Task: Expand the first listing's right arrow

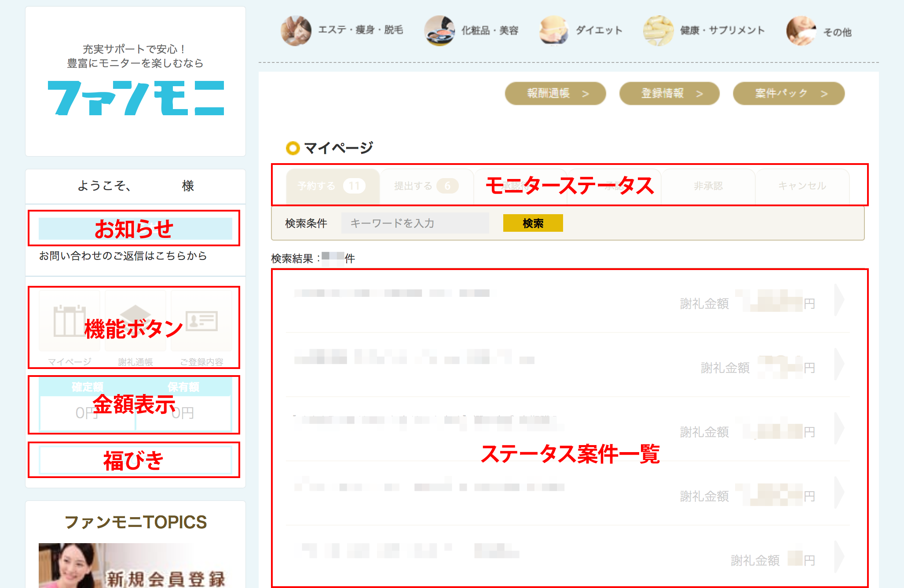Action: 839,300
